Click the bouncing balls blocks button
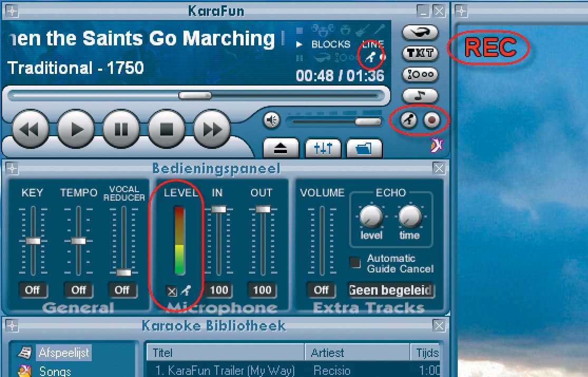The height and width of the screenshot is (377, 588). point(420,75)
